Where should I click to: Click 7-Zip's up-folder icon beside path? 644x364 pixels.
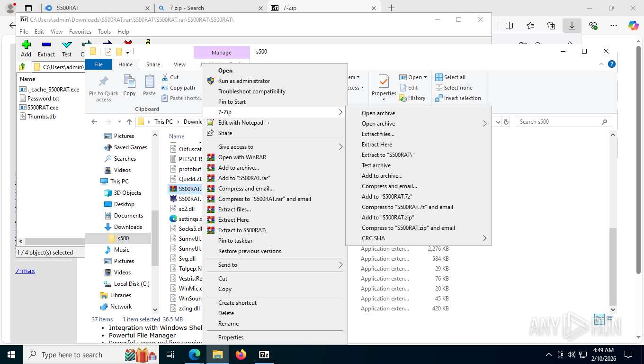point(22,67)
